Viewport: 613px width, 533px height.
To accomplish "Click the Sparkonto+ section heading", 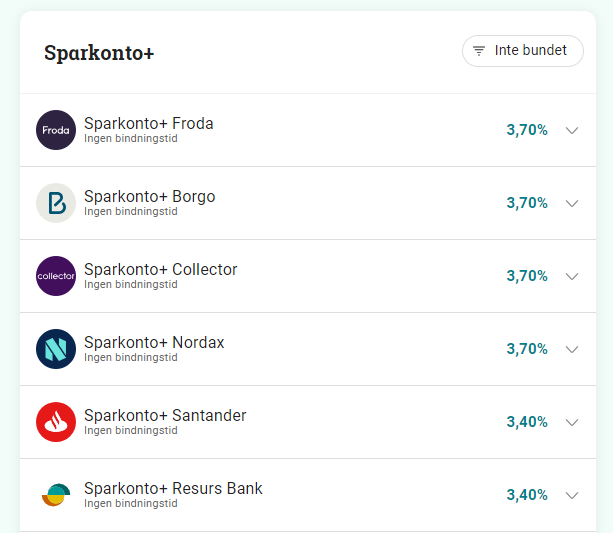I will pyautogui.click(x=99, y=53).
